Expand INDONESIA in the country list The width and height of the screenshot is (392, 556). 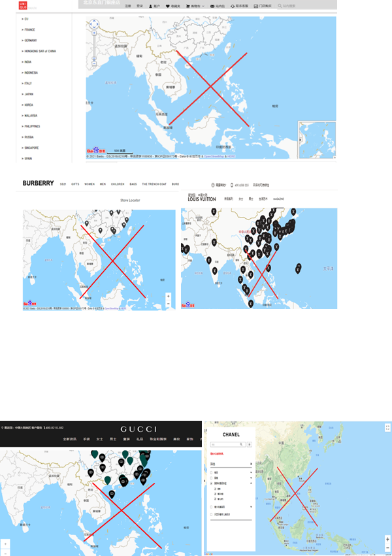point(30,73)
